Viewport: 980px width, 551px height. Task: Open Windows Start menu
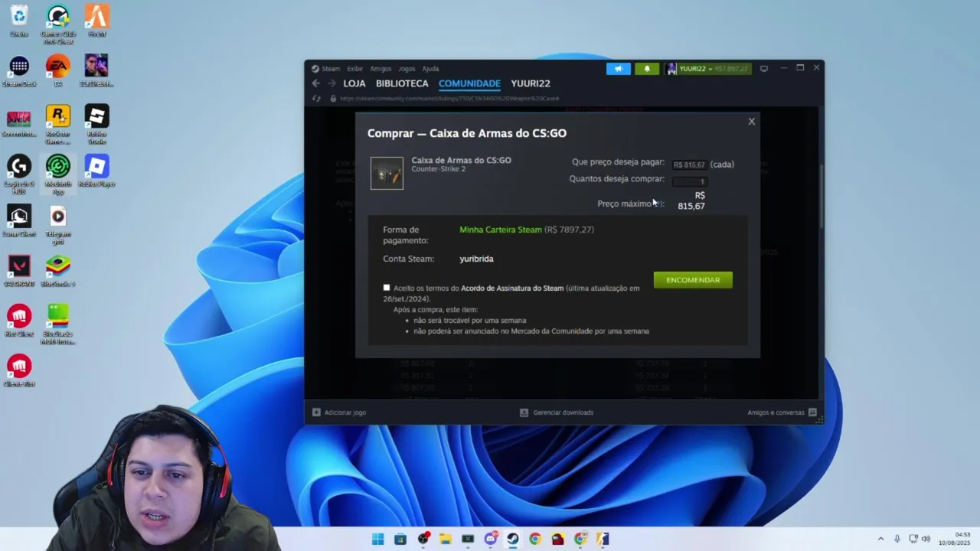click(377, 539)
